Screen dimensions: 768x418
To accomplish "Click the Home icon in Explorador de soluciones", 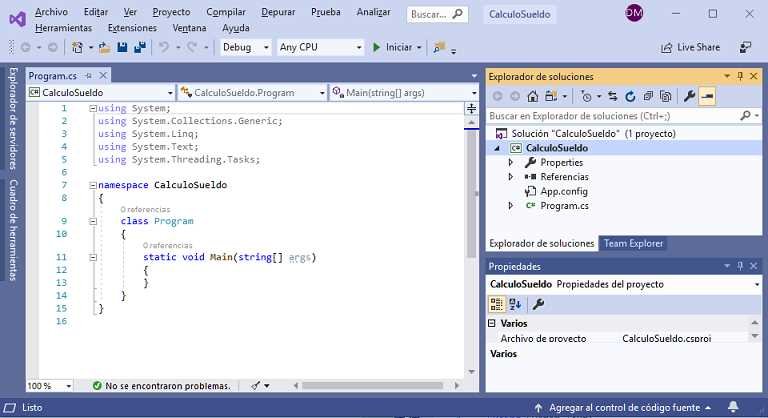I will pyautogui.click(x=533, y=96).
